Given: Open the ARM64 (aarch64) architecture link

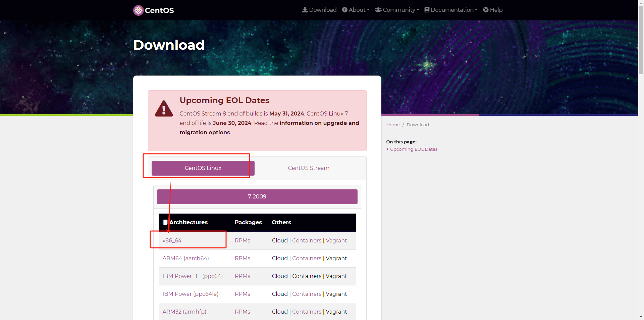Looking at the screenshot, I should tap(185, 259).
